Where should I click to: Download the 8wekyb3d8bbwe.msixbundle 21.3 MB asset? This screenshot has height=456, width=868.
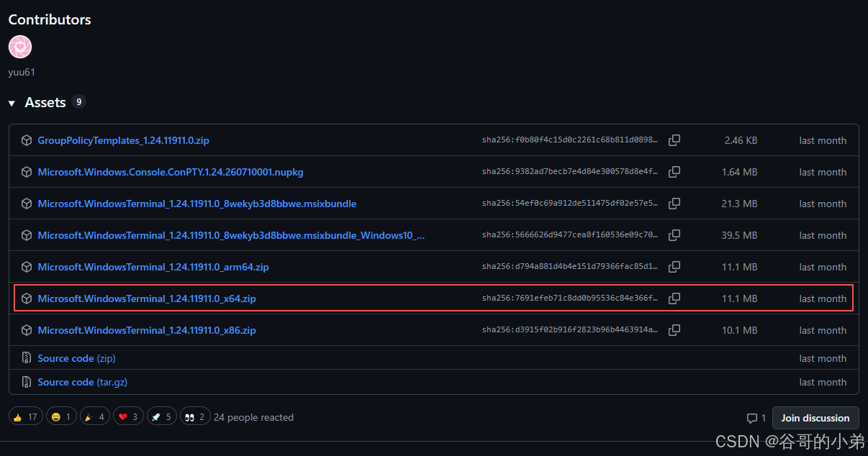click(x=196, y=204)
